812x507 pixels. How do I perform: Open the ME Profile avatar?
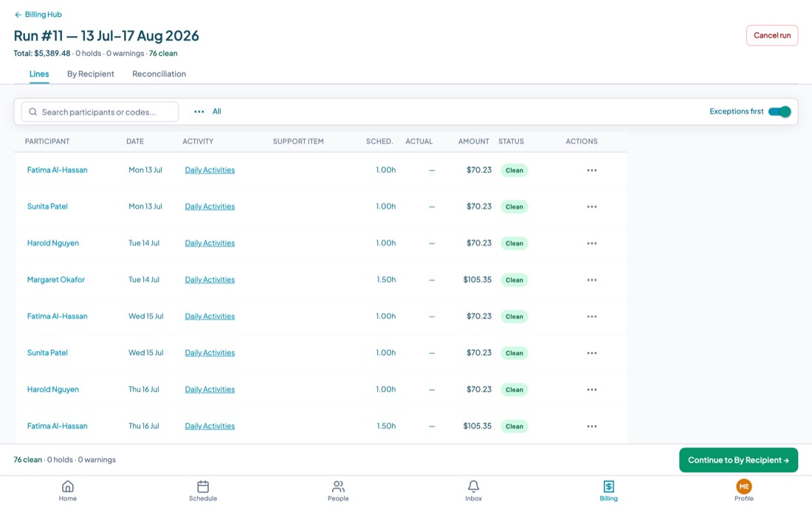743,486
